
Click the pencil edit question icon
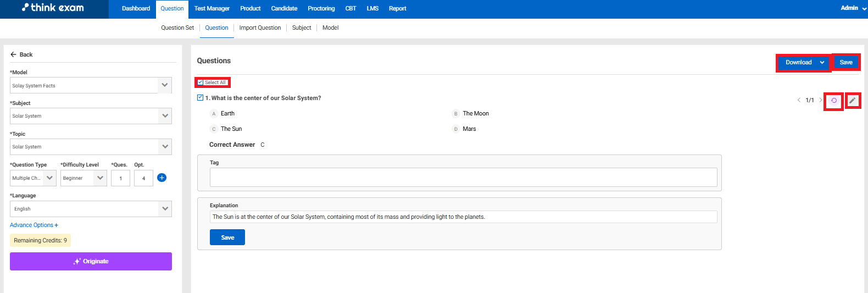(x=853, y=101)
